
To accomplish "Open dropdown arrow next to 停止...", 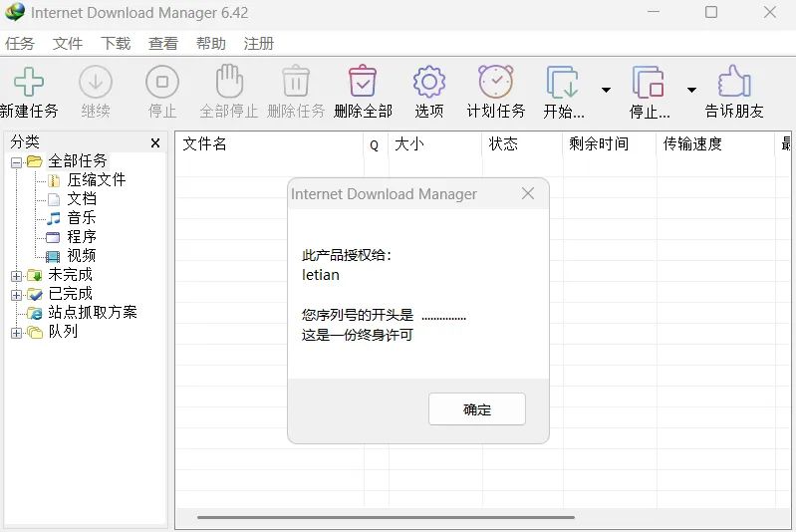I will [x=691, y=90].
